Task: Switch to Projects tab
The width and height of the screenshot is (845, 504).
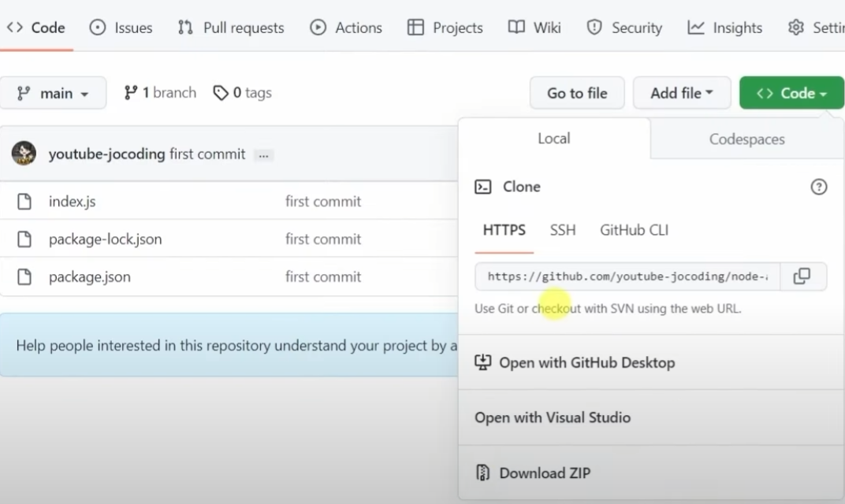Action: [445, 28]
